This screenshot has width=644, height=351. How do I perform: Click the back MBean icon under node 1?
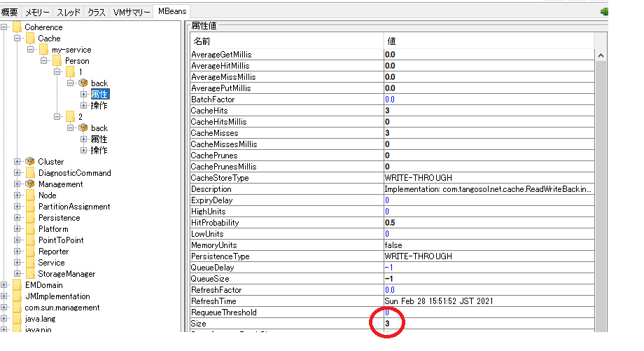click(x=83, y=83)
